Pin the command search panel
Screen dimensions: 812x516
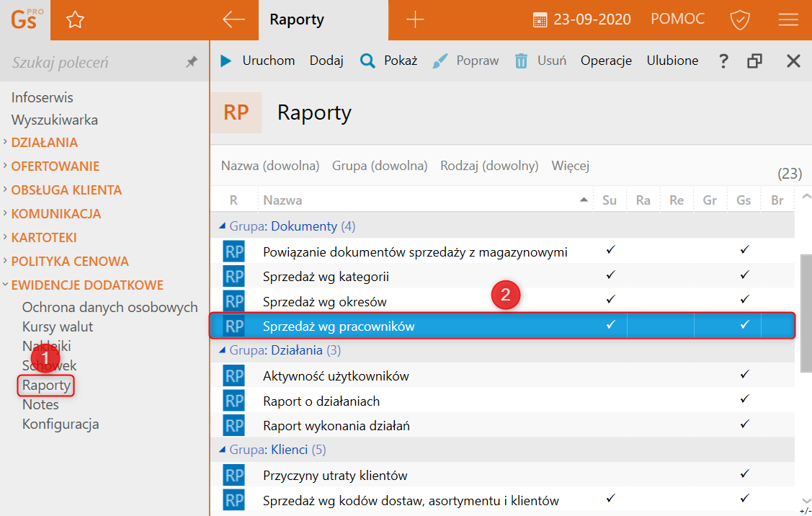192,62
